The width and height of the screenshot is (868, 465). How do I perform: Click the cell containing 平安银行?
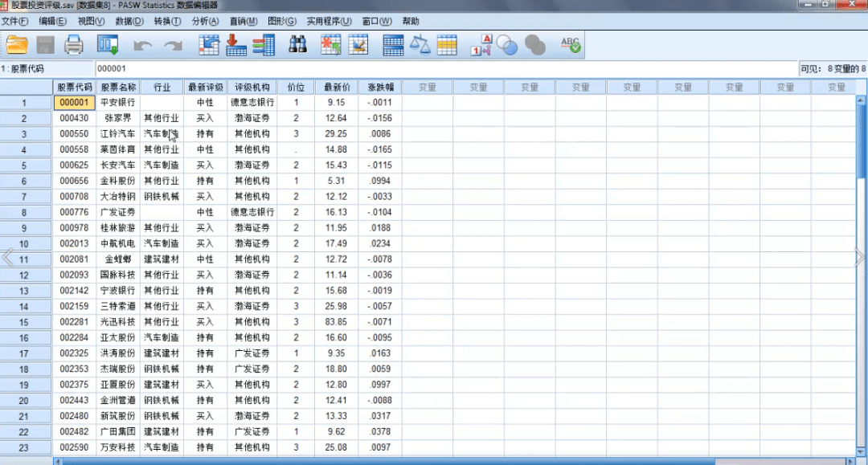pyautogui.click(x=117, y=103)
